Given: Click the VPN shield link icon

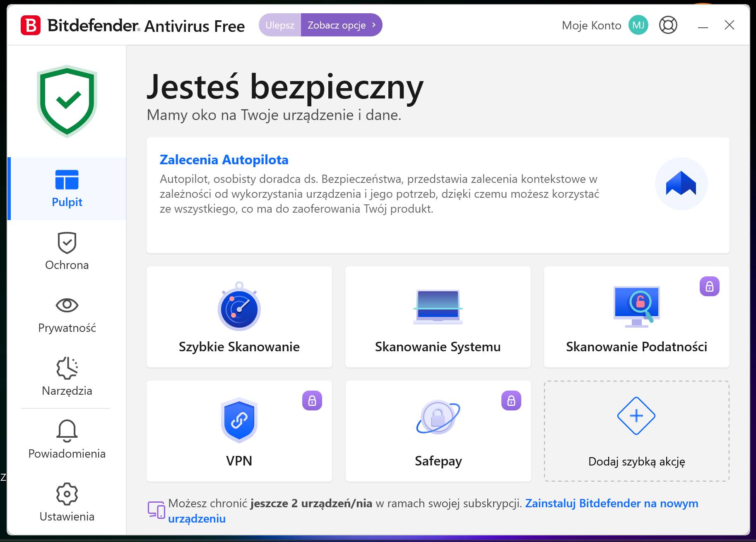Looking at the screenshot, I should pyautogui.click(x=239, y=420).
